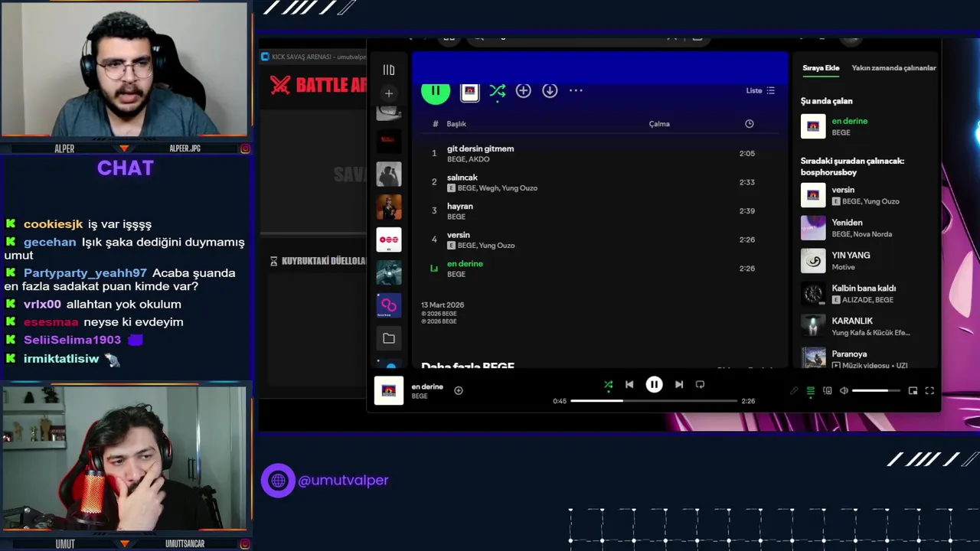Click the Battle Arena logo behind Spotify
The height and width of the screenshot is (551, 980).
[x=318, y=85]
